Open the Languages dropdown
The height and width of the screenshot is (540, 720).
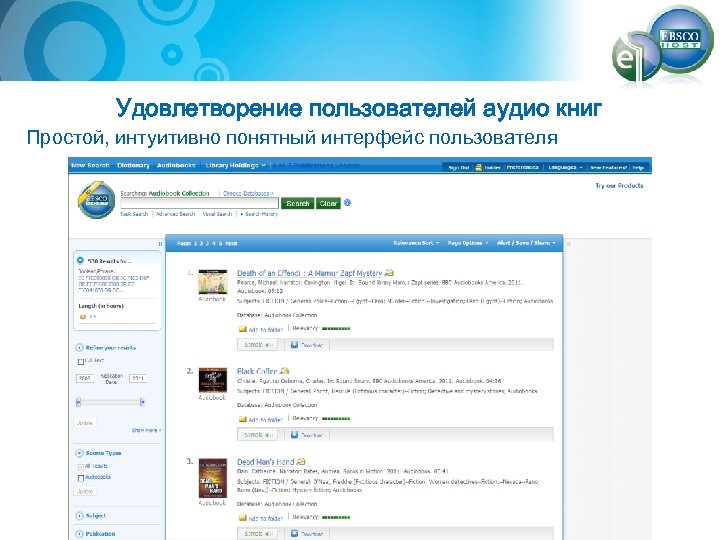point(565,168)
